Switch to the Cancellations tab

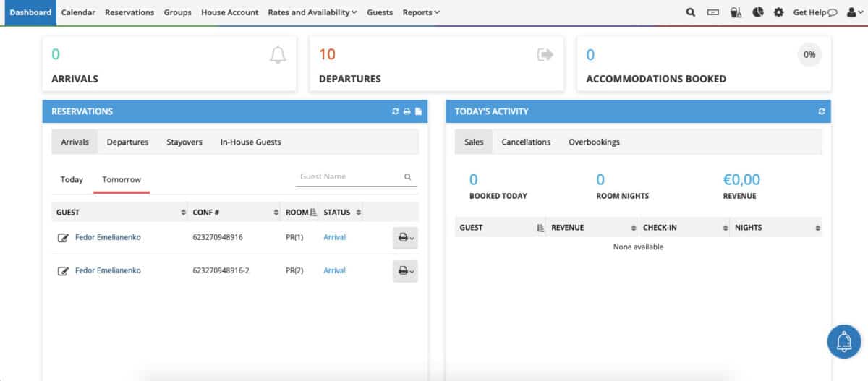tap(526, 142)
